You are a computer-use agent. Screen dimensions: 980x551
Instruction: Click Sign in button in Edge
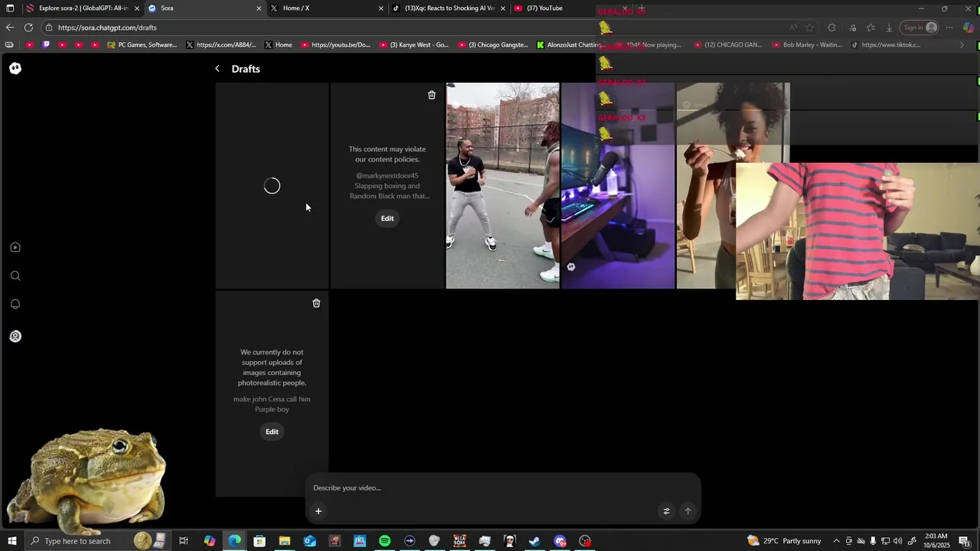920,28
